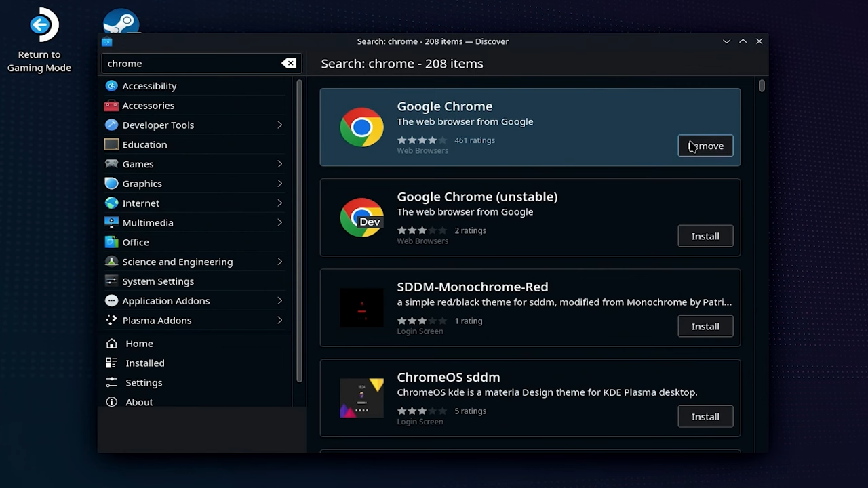Screen dimensions: 868x488
Task: Install Google Chrome (unstable)
Action: (705, 236)
